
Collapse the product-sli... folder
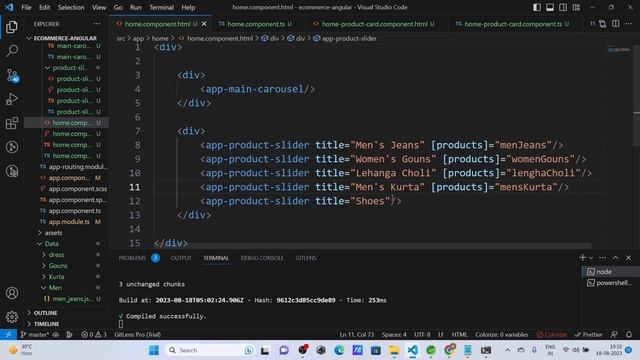point(70,68)
